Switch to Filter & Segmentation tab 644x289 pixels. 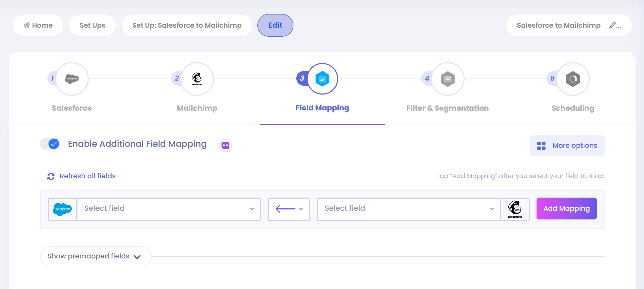[x=448, y=88]
